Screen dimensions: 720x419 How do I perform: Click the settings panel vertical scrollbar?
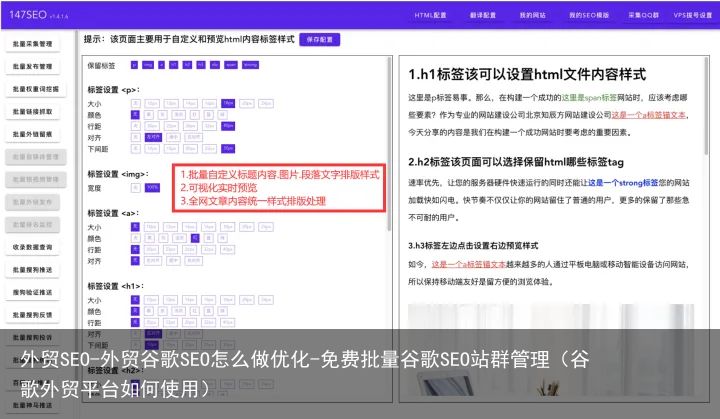389,143
